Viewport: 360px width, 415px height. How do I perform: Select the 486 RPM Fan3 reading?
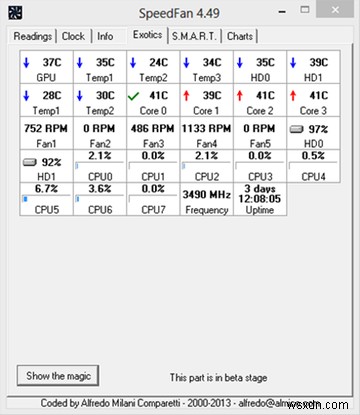(153, 133)
